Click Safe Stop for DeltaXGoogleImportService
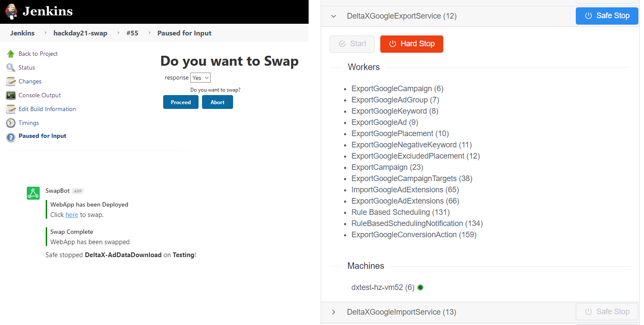The height and width of the screenshot is (325, 644). point(607,312)
